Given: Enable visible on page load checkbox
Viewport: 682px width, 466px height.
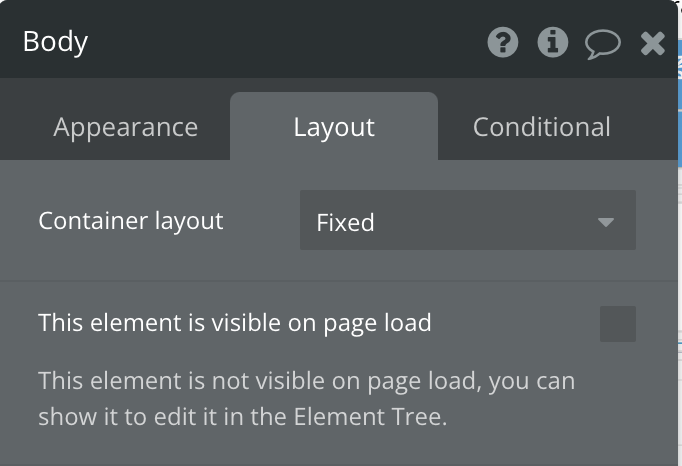Looking at the screenshot, I should (618, 324).
